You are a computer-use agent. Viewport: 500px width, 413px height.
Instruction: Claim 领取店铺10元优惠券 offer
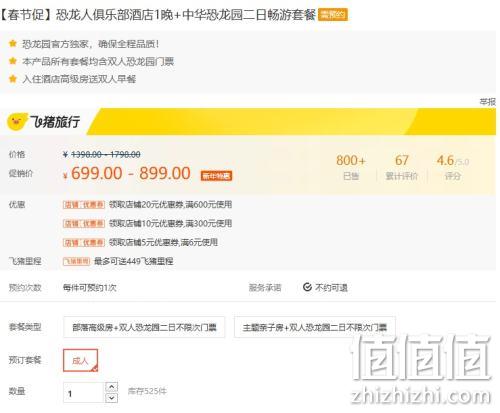(x=170, y=223)
